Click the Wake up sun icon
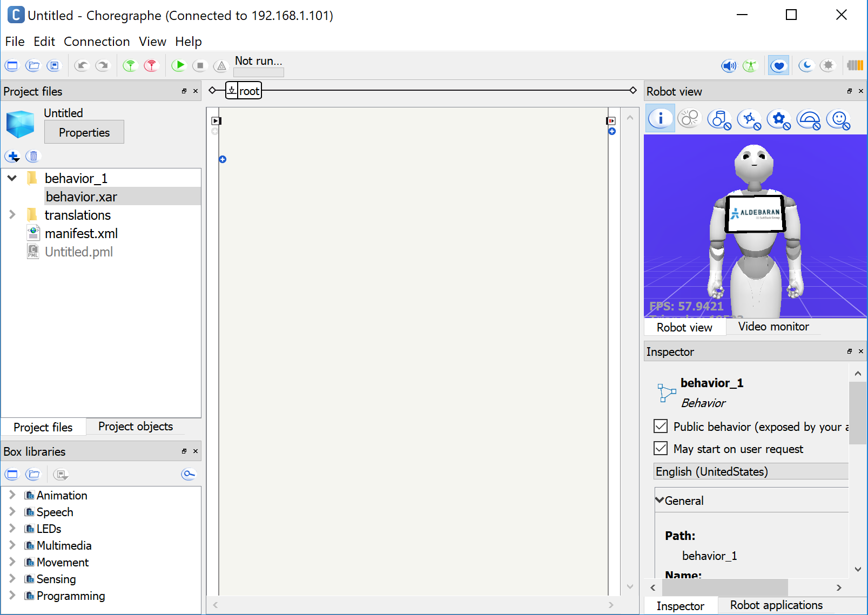The width and height of the screenshot is (868, 615). point(827,66)
